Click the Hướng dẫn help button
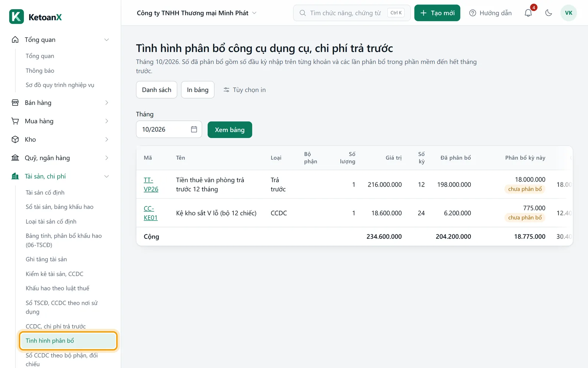The image size is (588, 368). click(490, 13)
